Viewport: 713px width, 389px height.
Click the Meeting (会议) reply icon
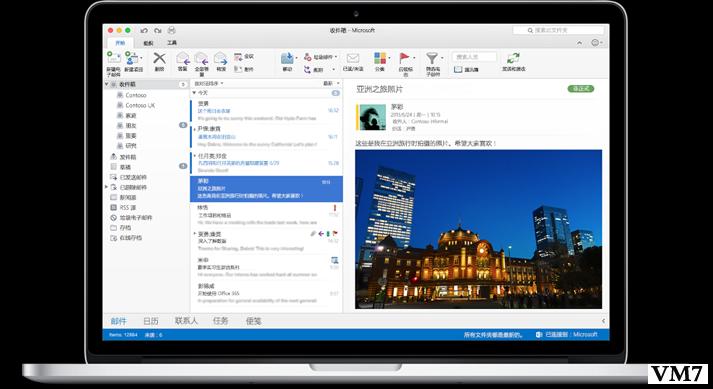pyautogui.click(x=238, y=56)
